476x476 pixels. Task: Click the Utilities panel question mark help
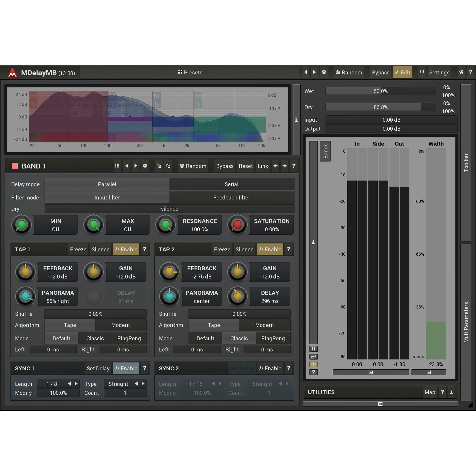point(442,392)
